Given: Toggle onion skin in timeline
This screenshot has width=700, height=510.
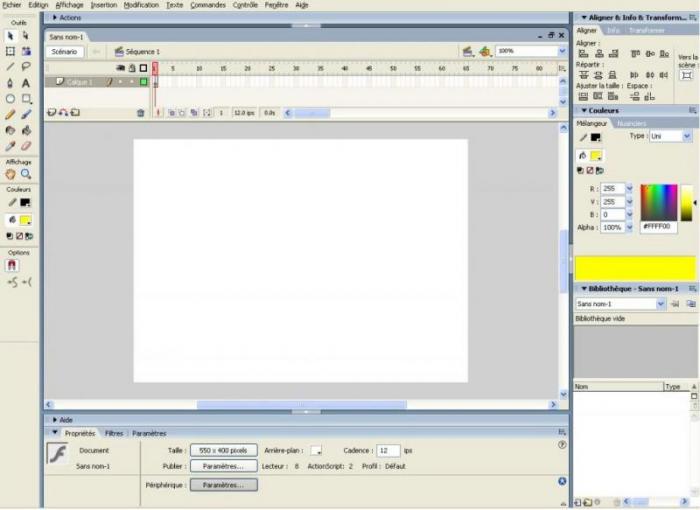Looking at the screenshot, I should coord(171,113).
